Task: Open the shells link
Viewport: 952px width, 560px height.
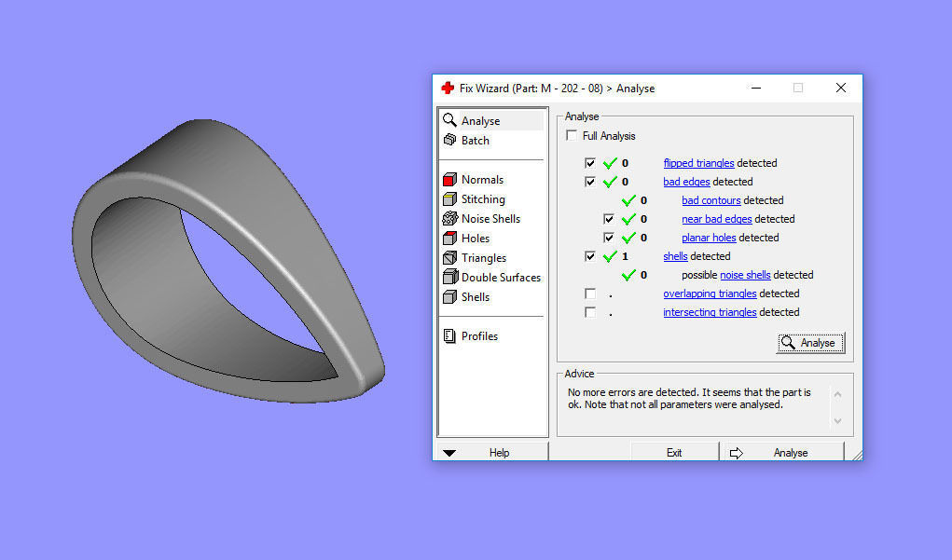Action: [x=675, y=256]
